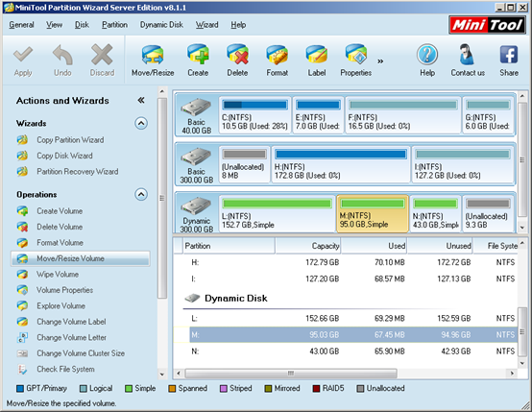Screen dimensions: 532x412
Task: Select the E: NTFS partition block
Action: 318,115
